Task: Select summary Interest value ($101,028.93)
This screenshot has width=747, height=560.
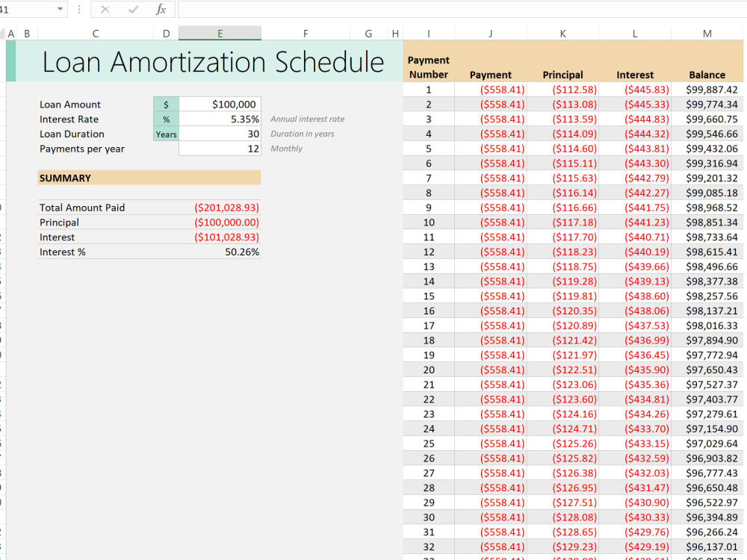Action: 226,237
